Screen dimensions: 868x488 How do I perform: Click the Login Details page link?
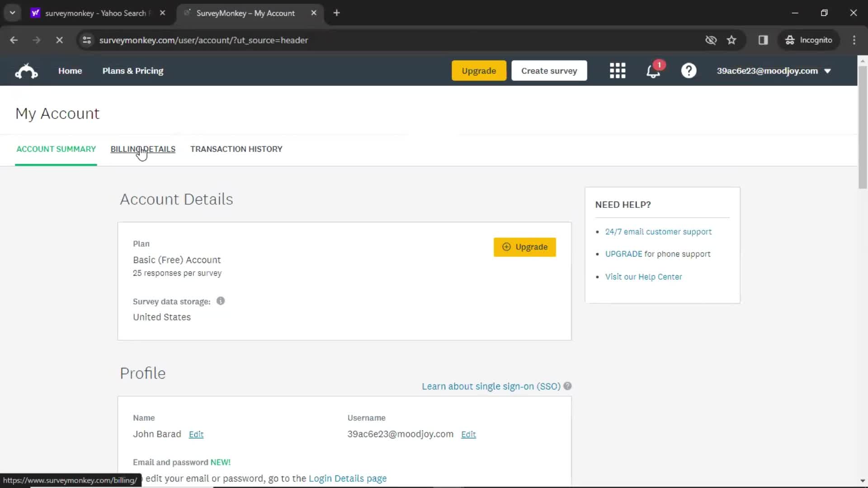347,478
